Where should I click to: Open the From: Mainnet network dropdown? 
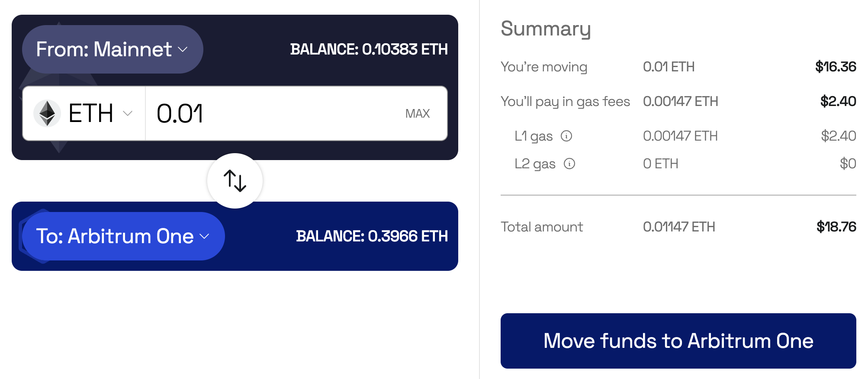[113, 49]
